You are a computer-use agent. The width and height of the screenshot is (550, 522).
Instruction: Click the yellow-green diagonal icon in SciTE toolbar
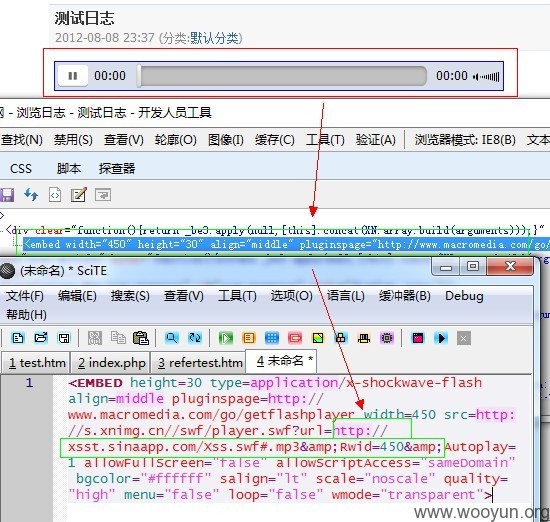click(x=318, y=338)
